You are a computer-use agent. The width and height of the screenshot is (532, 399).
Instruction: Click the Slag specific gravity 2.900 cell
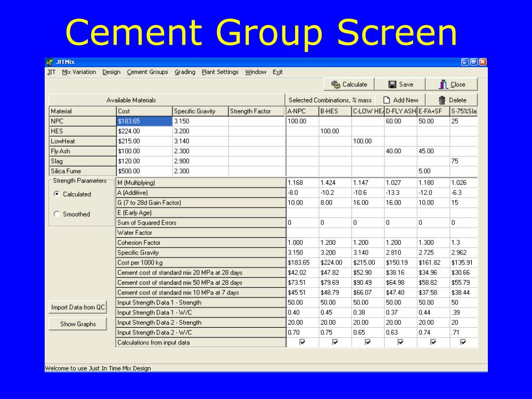(x=201, y=161)
